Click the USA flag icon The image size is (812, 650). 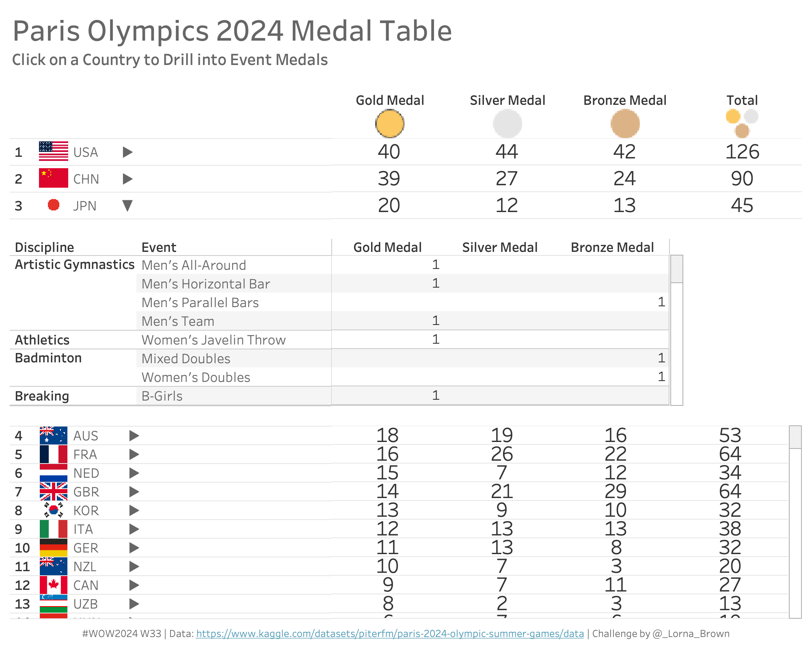pyautogui.click(x=54, y=152)
